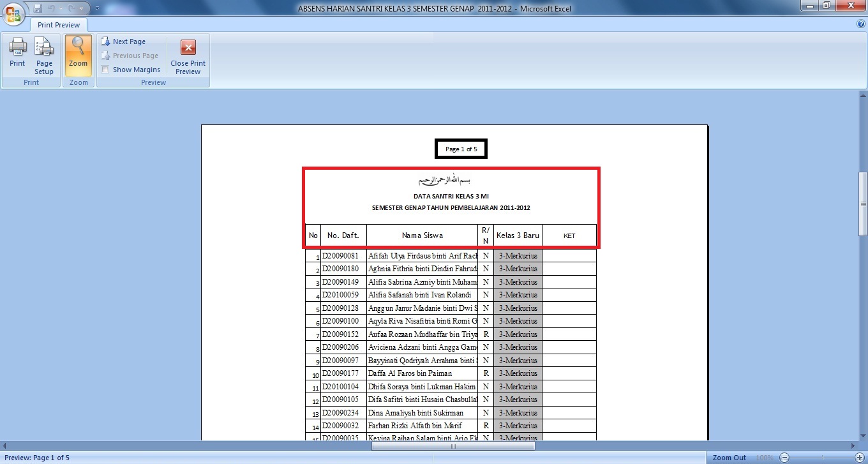Viewport: 868px width, 464px height.
Task: Go to Next Page
Action: tap(123, 41)
